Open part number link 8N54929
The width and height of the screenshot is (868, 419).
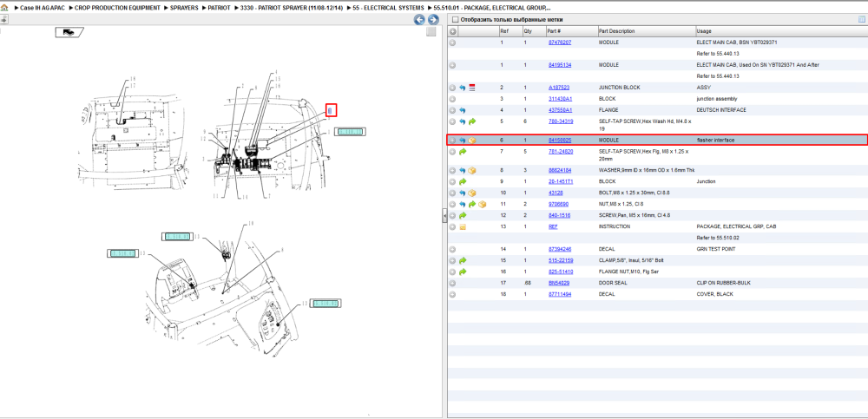pos(559,283)
